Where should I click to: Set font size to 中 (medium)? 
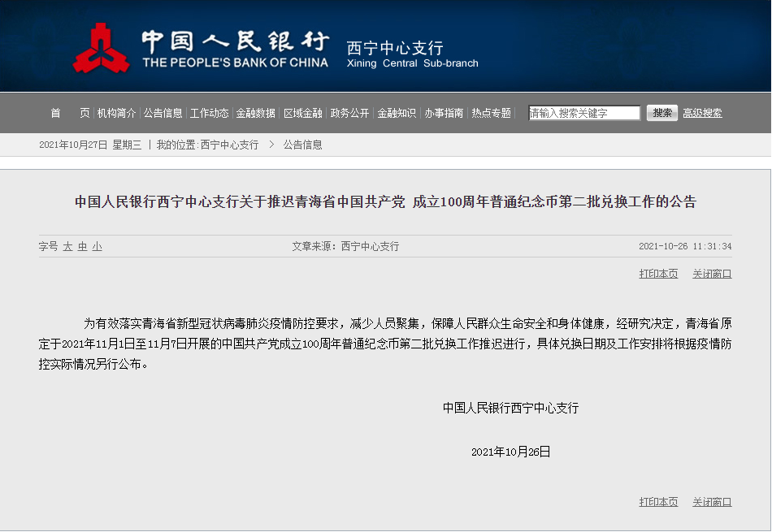[82, 246]
